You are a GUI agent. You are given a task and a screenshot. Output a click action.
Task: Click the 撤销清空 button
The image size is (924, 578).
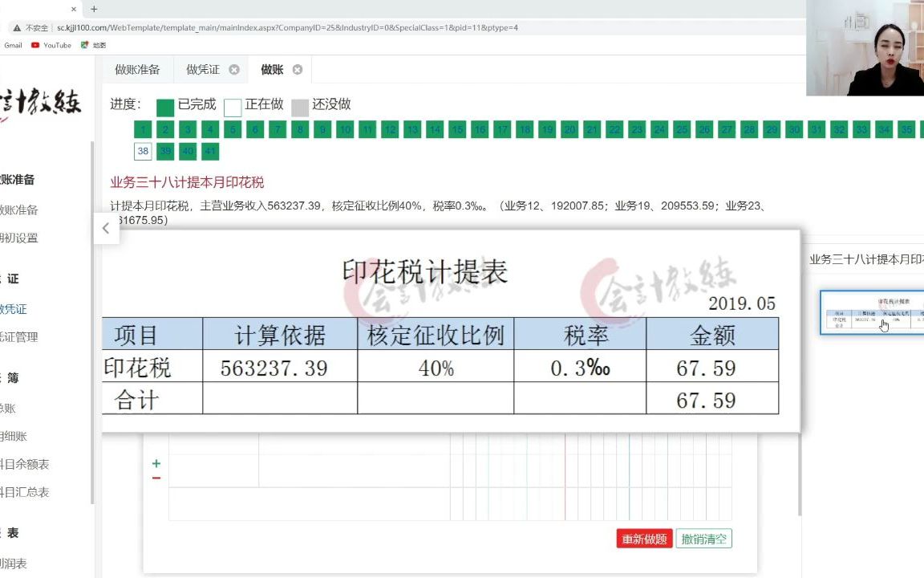(703, 539)
